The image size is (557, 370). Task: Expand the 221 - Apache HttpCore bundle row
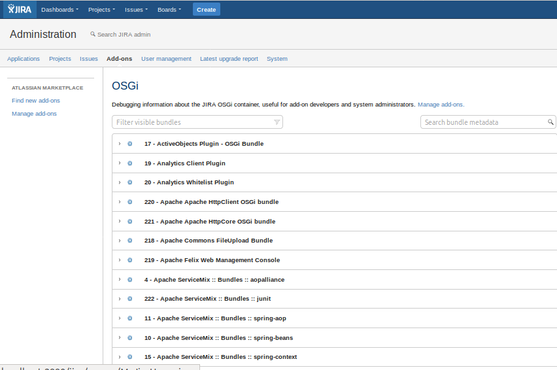[120, 221]
